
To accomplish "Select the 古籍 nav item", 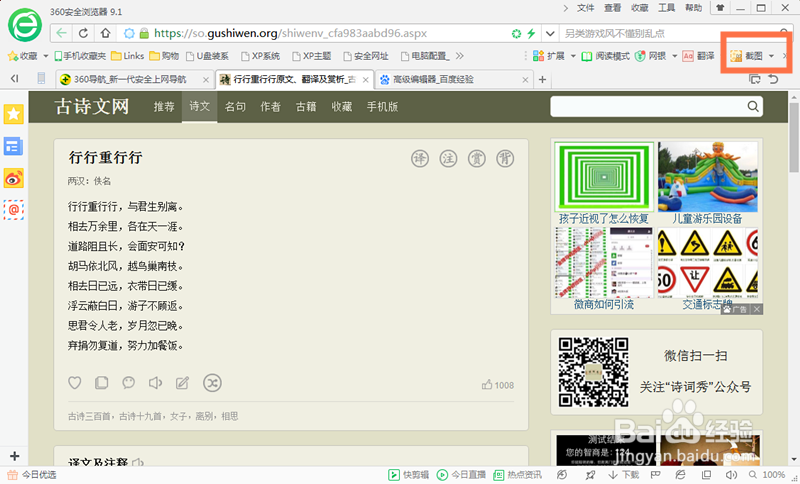I will point(306,107).
